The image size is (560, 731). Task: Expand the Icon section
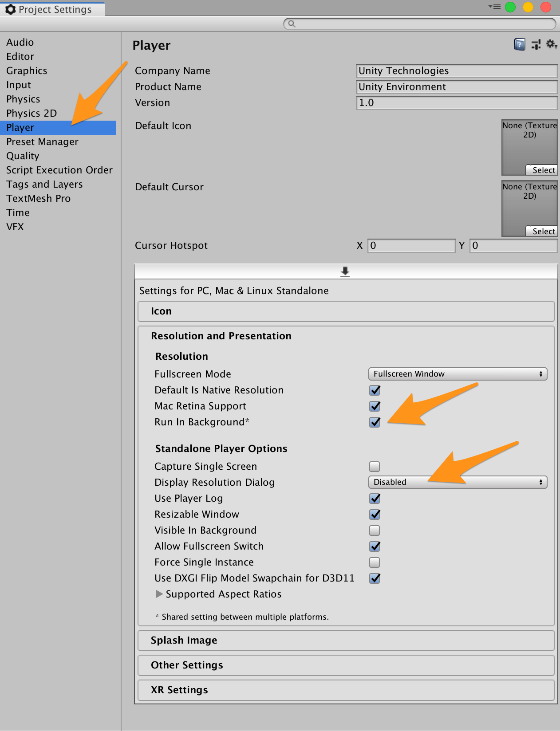point(346,311)
